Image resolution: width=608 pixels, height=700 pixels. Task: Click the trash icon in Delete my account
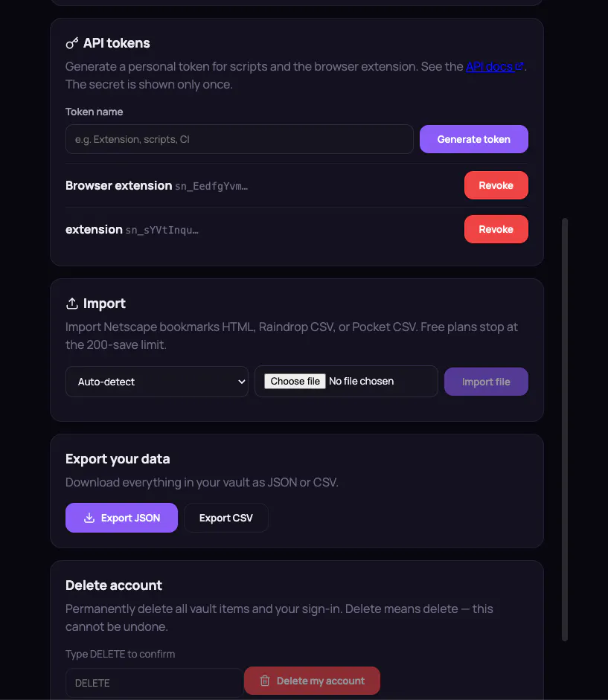265,681
